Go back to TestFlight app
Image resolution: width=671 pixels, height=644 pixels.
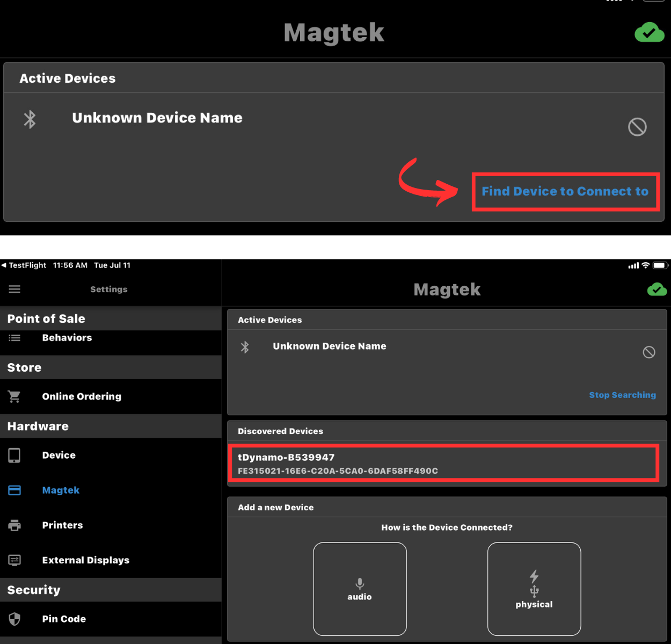pyautogui.click(x=24, y=265)
